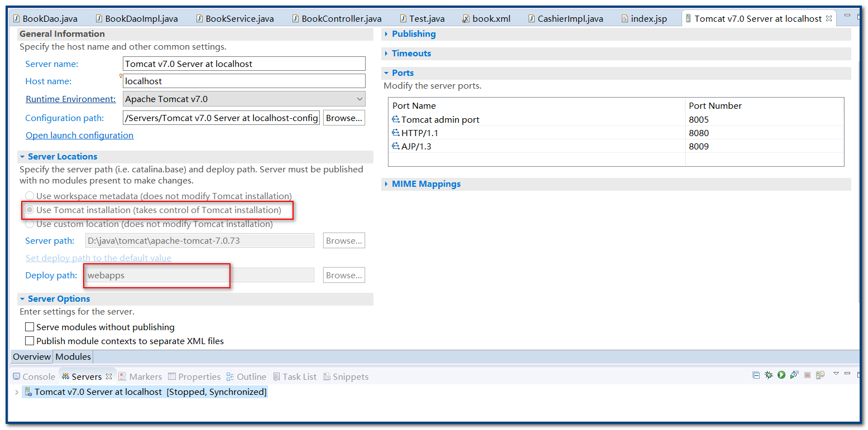Select Use workspace metadata radio option
Viewport: 868px width, 430px height.
click(x=30, y=196)
